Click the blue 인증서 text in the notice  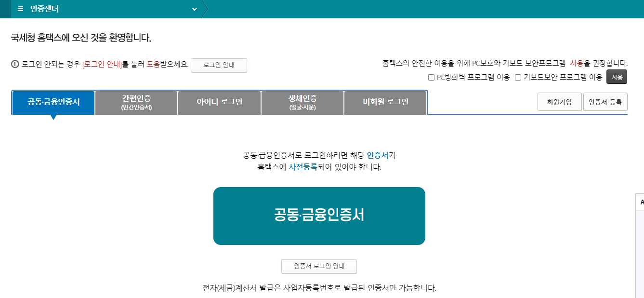click(x=378, y=155)
